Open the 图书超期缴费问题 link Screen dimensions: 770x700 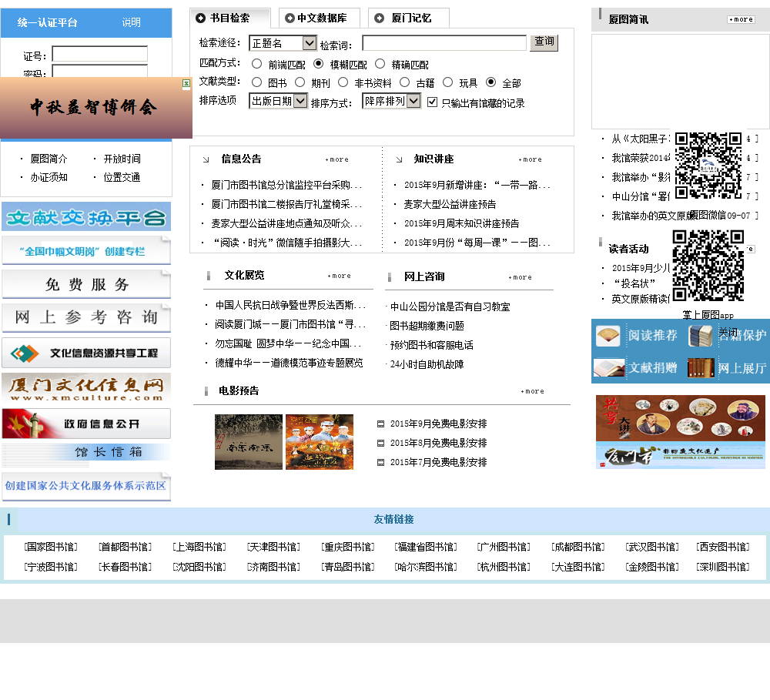click(x=427, y=327)
